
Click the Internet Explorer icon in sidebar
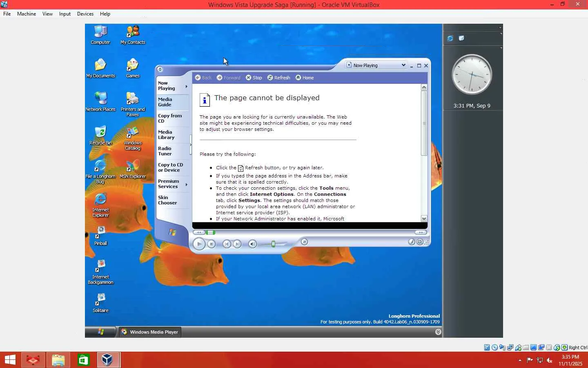pyautogui.click(x=450, y=38)
